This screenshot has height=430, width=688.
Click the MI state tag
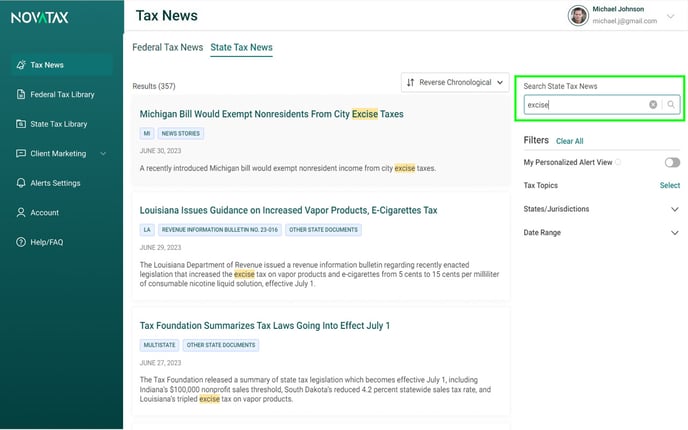(147, 133)
